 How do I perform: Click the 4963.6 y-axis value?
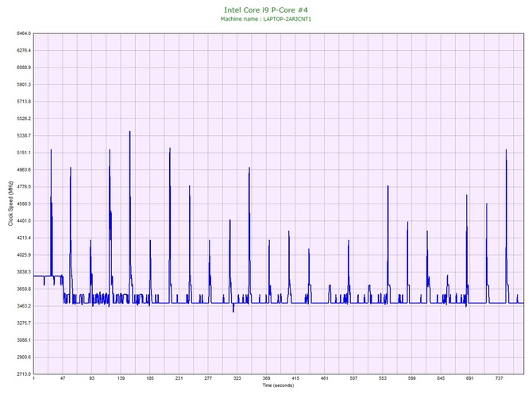24,170
